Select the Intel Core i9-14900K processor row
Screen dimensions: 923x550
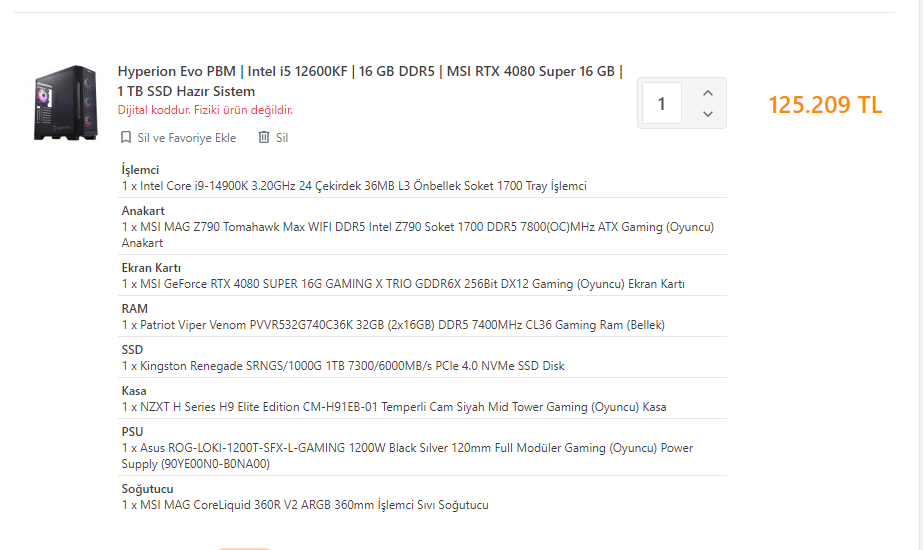(x=354, y=186)
